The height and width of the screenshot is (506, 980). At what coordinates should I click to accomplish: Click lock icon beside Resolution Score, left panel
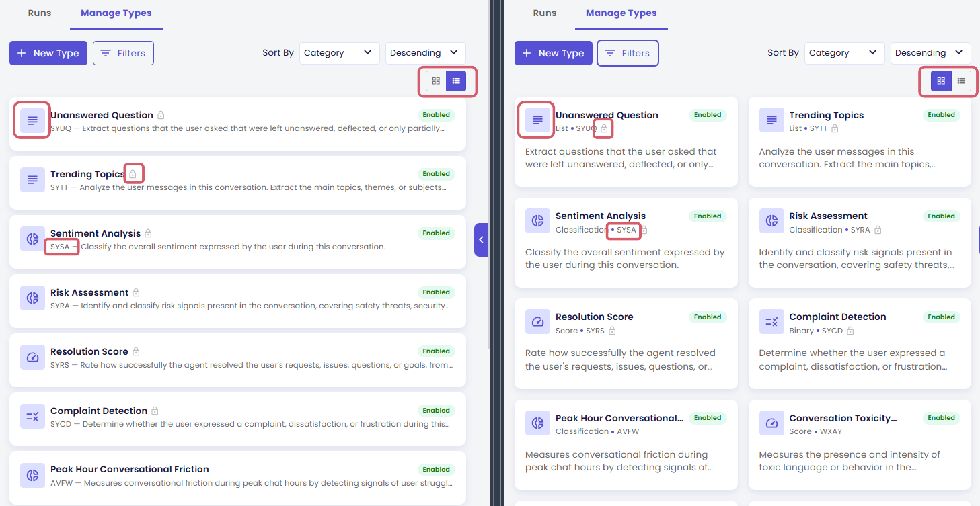tap(136, 352)
